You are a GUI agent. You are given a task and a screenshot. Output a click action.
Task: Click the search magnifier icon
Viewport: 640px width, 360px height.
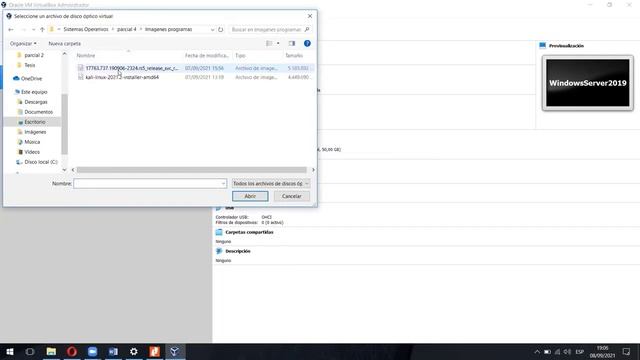pyautogui.click(x=307, y=29)
